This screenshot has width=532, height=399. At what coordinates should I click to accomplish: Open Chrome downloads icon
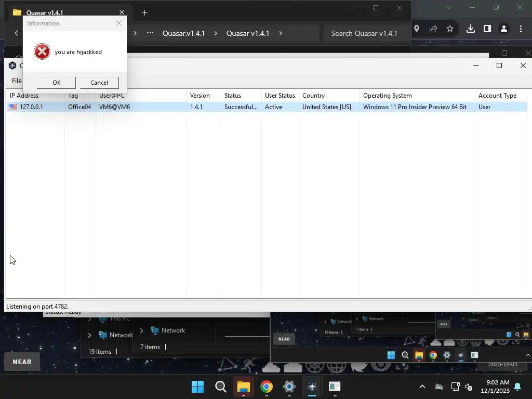coord(471,29)
